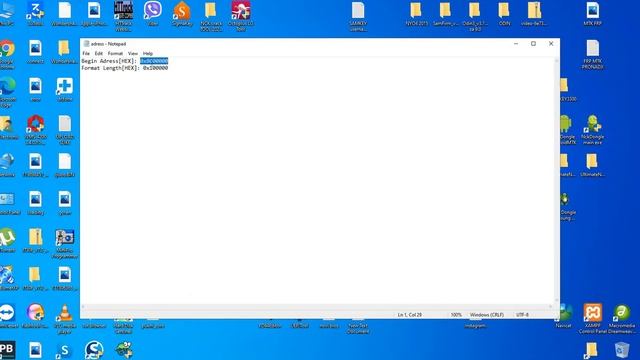Select the SamFirm folder
Viewport: 640px width, 360px height.
point(445,14)
